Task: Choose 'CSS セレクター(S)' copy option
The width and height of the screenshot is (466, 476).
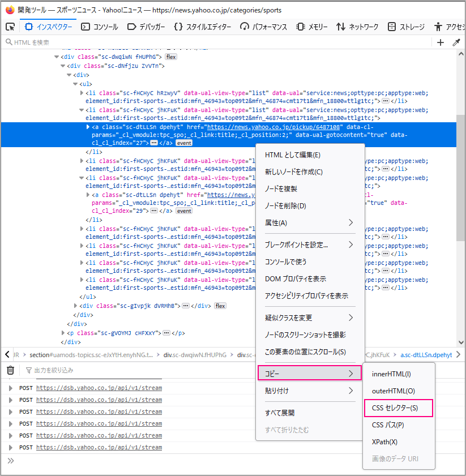Action: click(x=399, y=408)
